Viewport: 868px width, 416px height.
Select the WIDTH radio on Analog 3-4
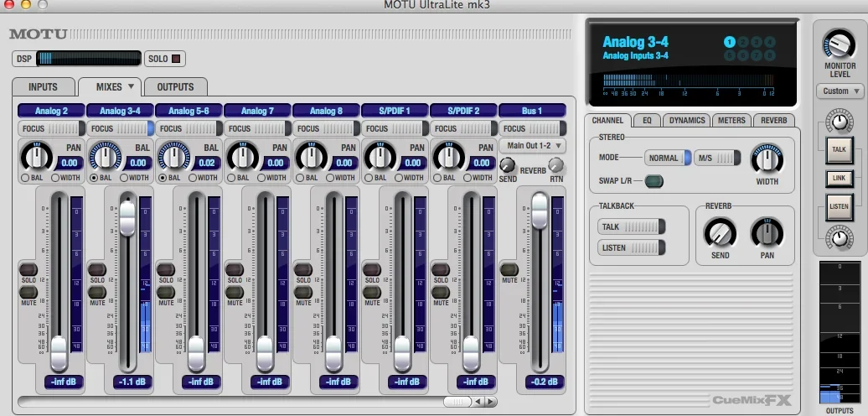pyautogui.click(x=124, y=178)
